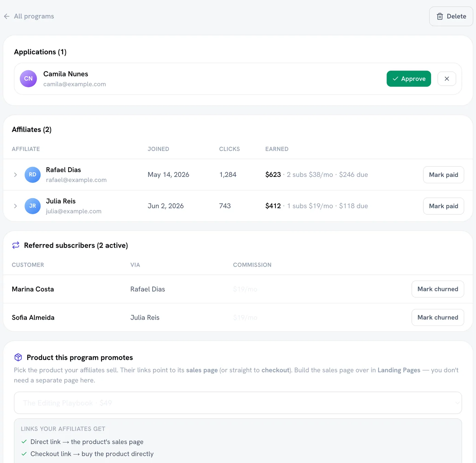Image resolution: width=476 pixels, height=463 pixels.
Task: Click the $412 earned amount
Action: point(273,206)
